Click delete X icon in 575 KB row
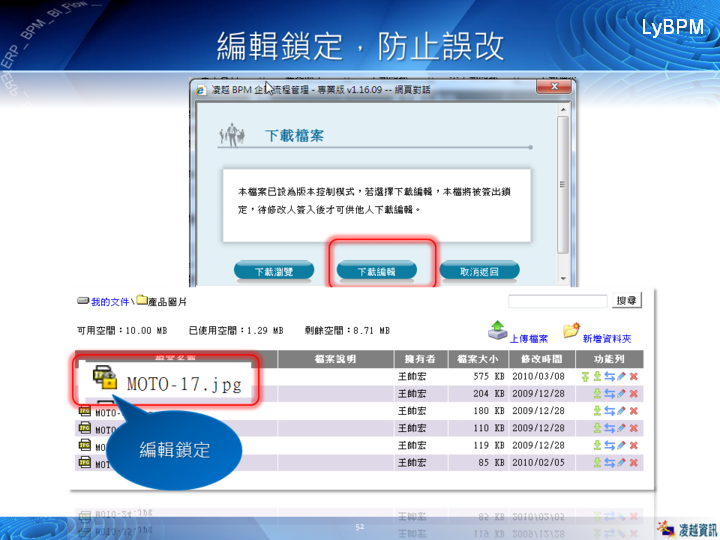Viewport: 720px width, 540px height. coord(634,377)
